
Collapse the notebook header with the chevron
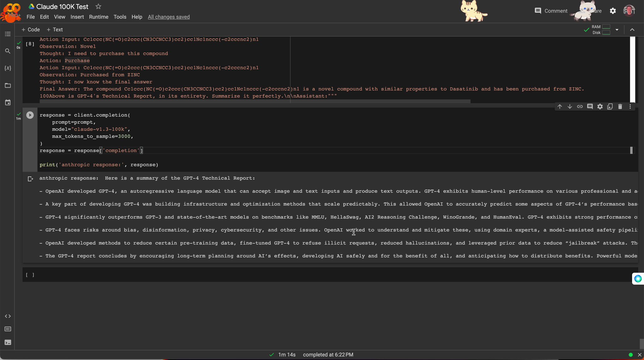pos(632,30)
